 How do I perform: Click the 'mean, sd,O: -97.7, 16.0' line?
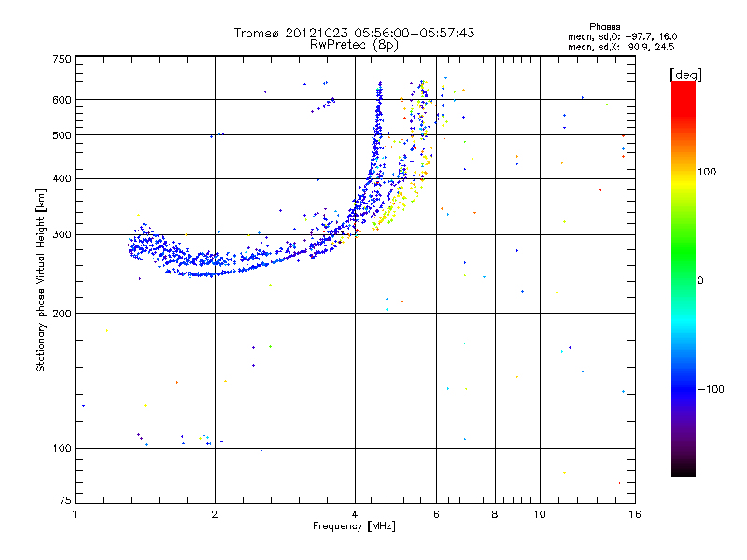(622, 36)
